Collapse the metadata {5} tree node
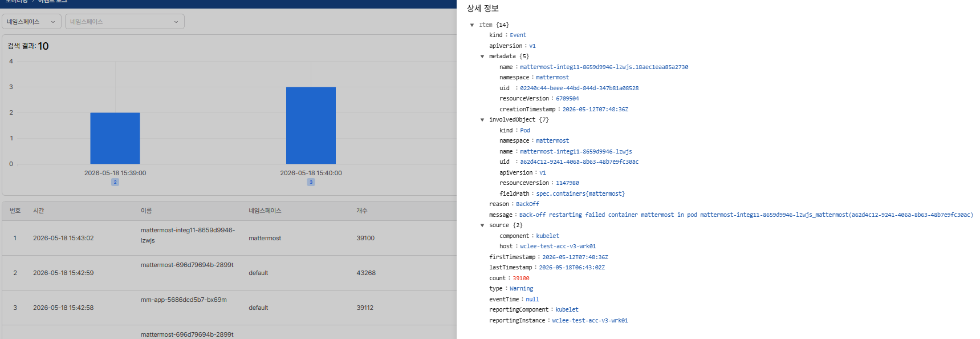The width and height of the screenshot is (980, 339). point(482,56)
